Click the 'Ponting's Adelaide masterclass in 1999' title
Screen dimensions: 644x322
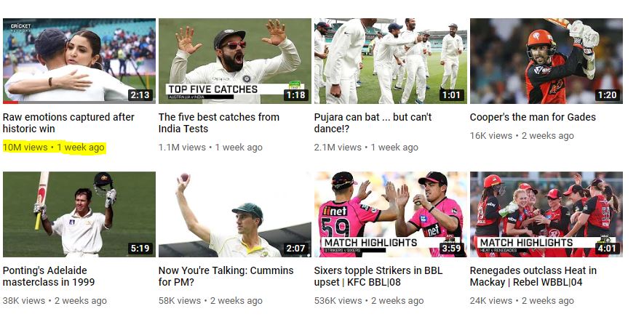point(49,276)
